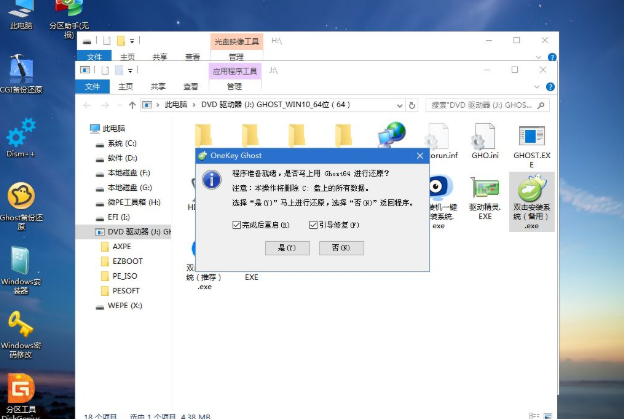This screenshot has width=624, height=419.
Task: Select EFI (I:) drive in tree
Action: [113, 217]
